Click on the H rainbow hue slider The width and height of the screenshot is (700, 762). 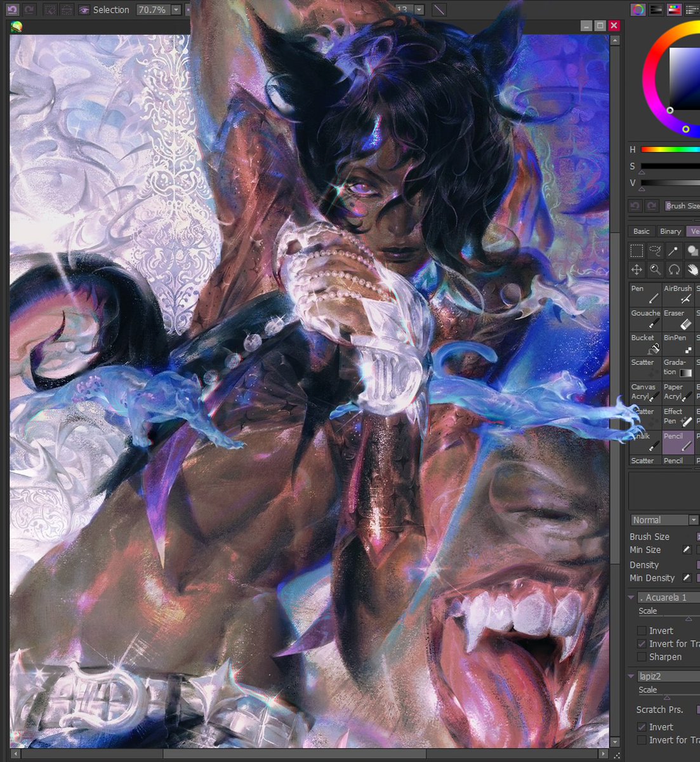pos(670,150)
